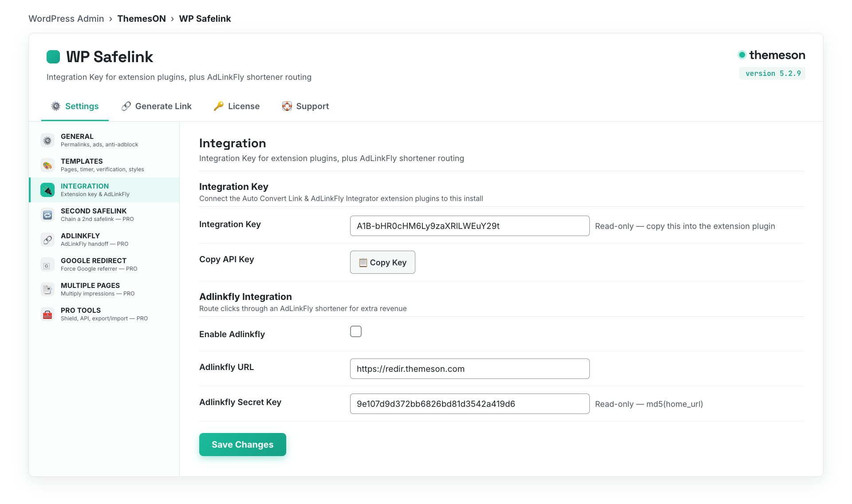Select ADLINKFLY section in sidebar

(x=104, y=240)
